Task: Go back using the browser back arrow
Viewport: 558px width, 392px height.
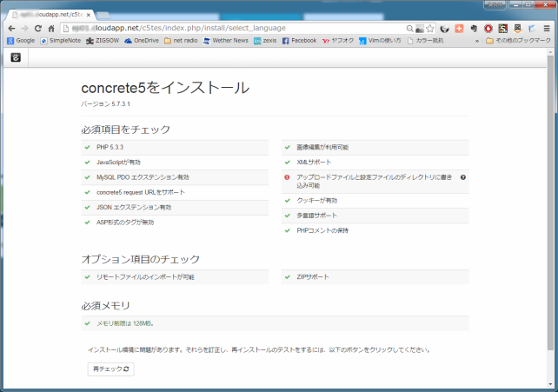Action: pyautogui.click(x=11, y=29)
